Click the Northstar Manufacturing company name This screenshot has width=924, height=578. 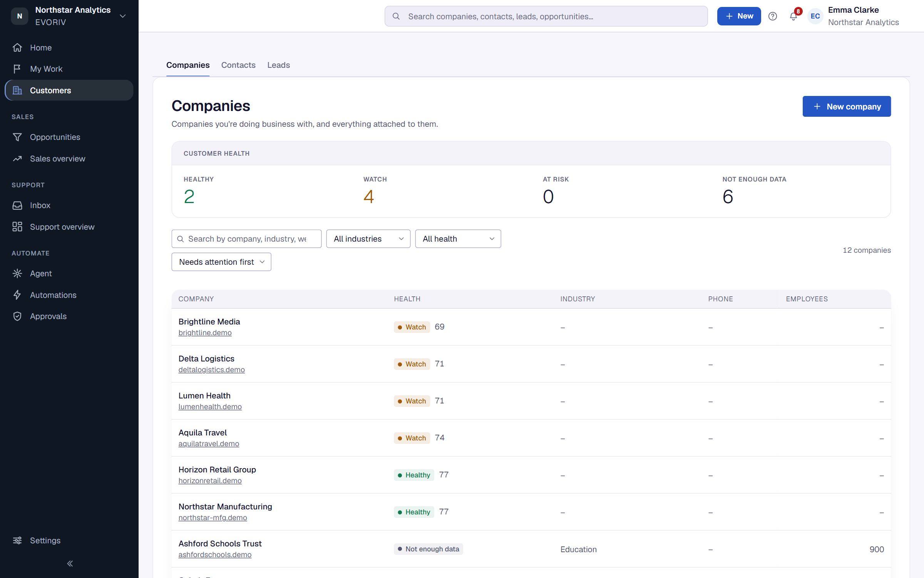pyautogui.click(x=225, y=507)
